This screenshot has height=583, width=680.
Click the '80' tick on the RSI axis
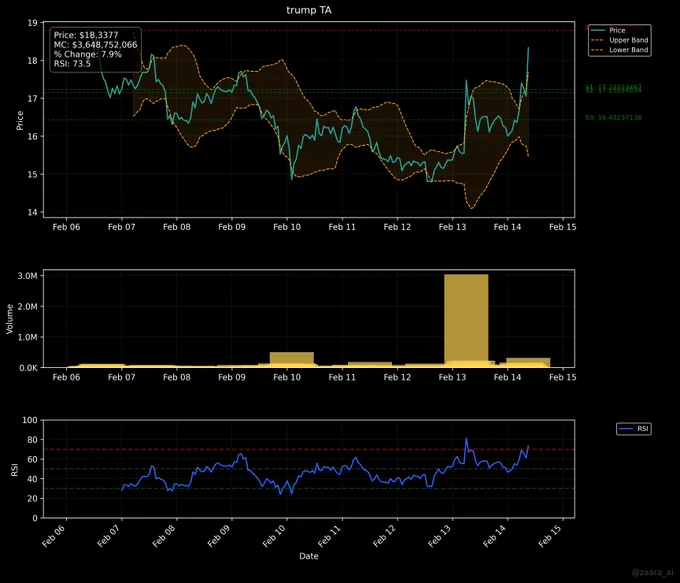pos(33,440)
